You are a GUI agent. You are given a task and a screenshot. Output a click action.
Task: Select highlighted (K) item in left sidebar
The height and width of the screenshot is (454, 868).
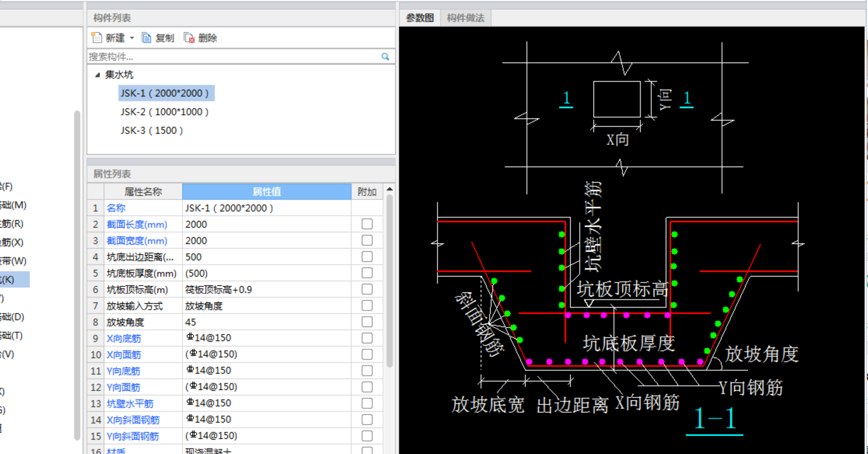[15, 280]
